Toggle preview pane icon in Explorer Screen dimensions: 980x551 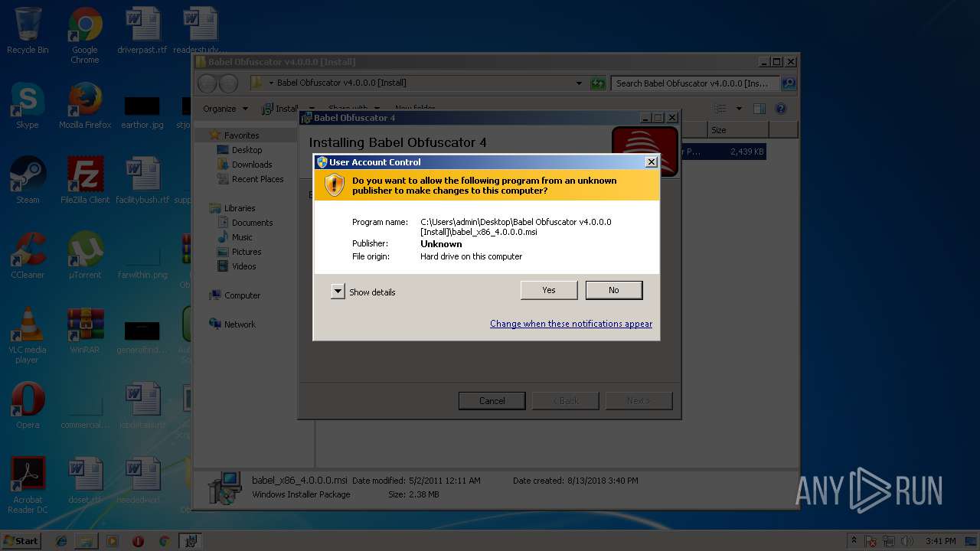pos(759,109)
